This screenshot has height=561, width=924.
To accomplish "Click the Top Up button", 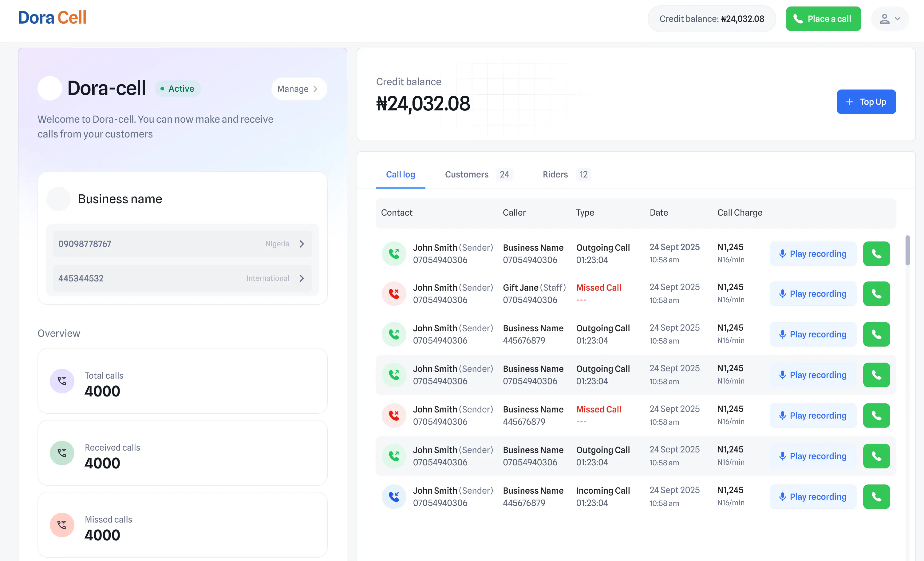I will point(866,102).
